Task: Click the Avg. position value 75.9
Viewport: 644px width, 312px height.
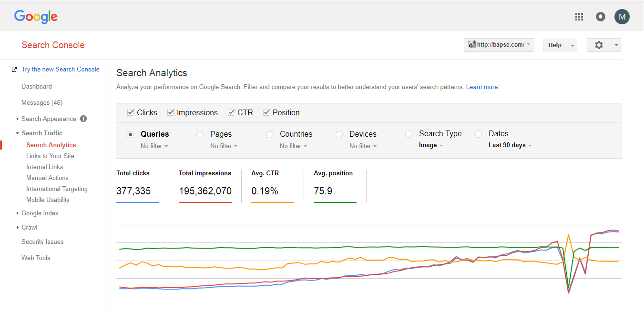Action: pyautogui.click(x=323, y=191)
